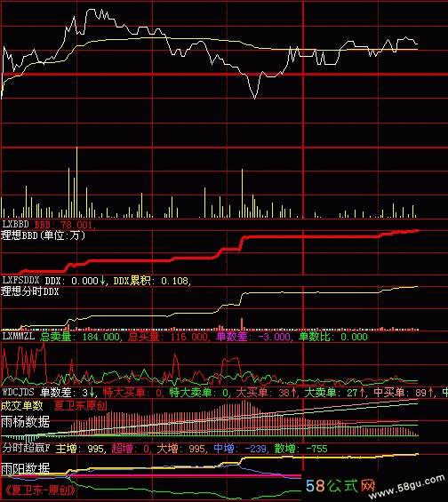Click the 雨阳数据 caption
Screen dimensions: 448x502
(x=25, y=469)
